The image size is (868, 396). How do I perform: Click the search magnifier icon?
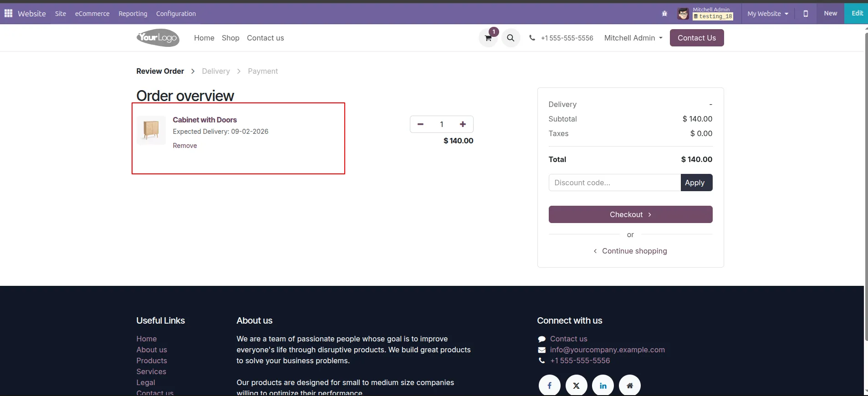point(511,38)
